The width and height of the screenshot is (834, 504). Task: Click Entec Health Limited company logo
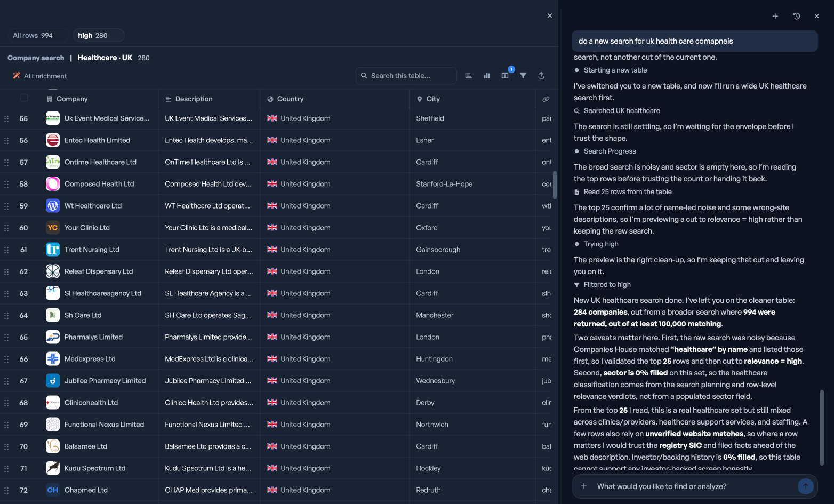53,140
